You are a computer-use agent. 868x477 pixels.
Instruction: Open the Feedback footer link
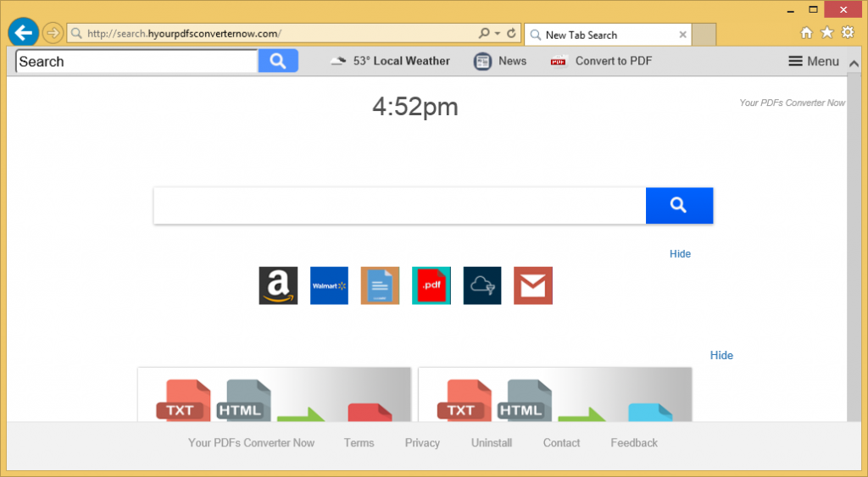click(634, 443)
